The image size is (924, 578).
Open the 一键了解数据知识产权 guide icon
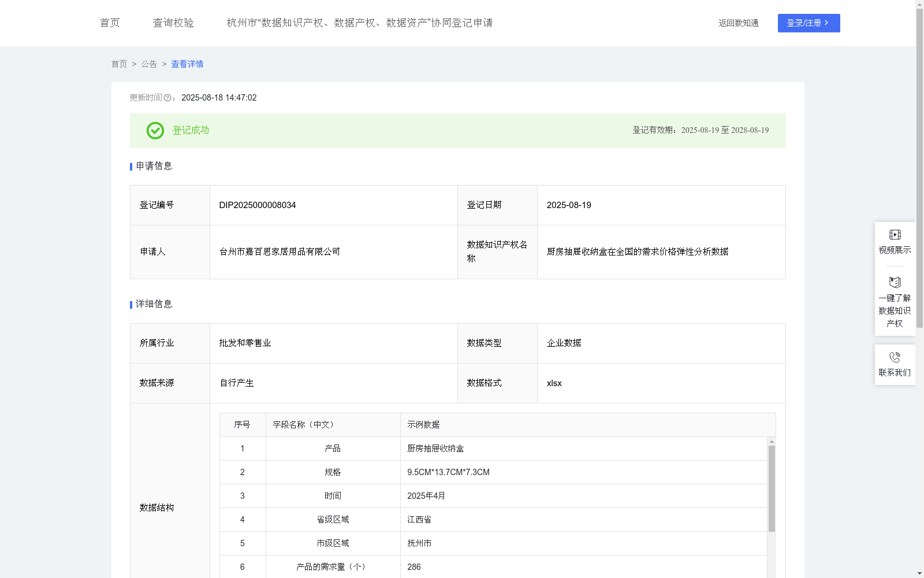tap(895, 282)
